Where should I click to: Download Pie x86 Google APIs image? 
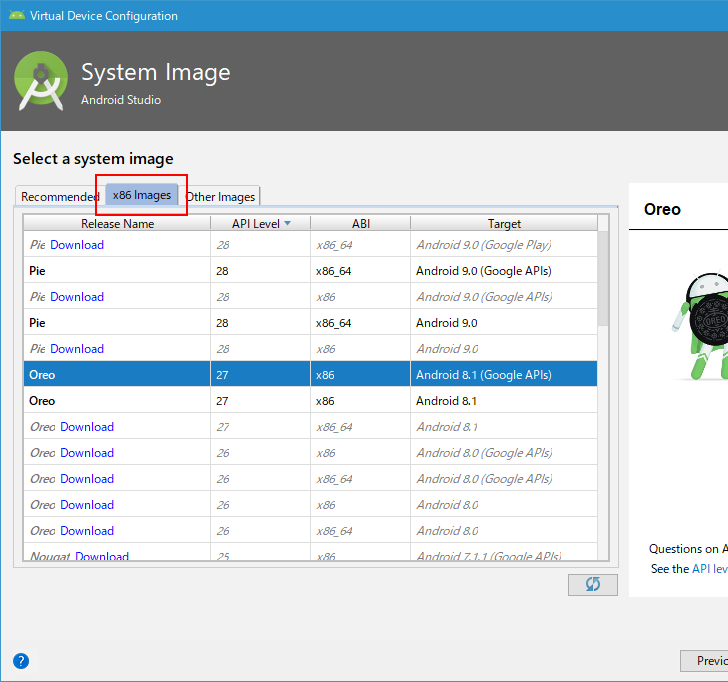77,297
